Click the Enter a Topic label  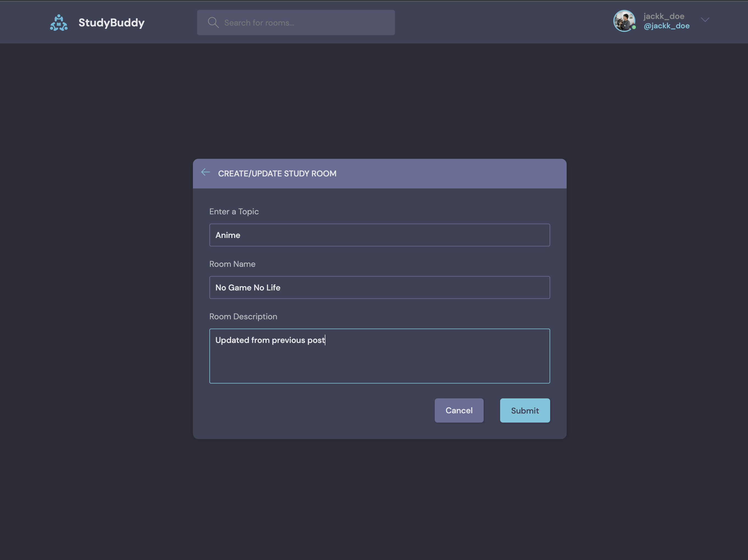(234, 211)
